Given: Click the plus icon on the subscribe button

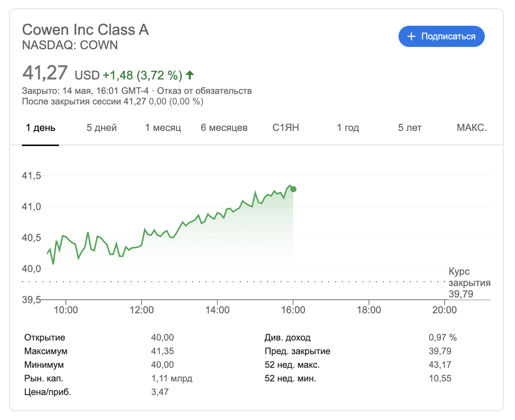Looking at the screenshot, I should (411, 37).
